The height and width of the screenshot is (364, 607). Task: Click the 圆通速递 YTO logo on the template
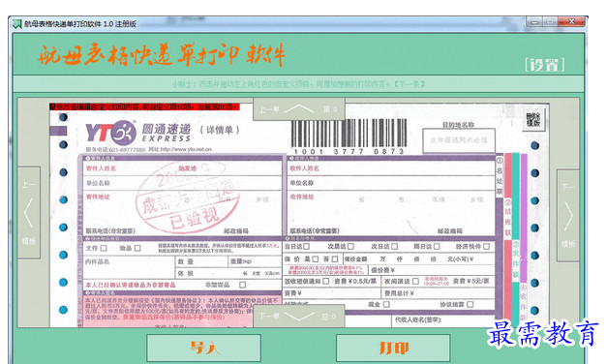[x=138, y=133]
